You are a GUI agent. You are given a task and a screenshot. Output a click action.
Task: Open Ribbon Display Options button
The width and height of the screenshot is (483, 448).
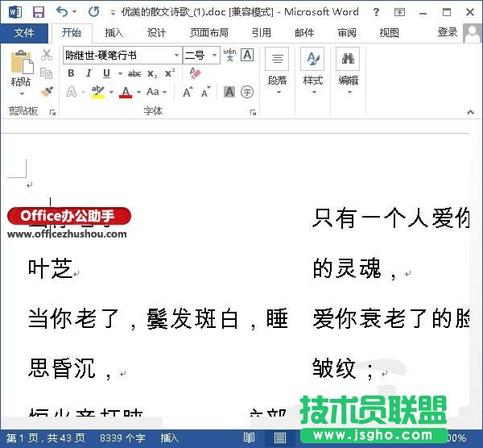(399, 12)
